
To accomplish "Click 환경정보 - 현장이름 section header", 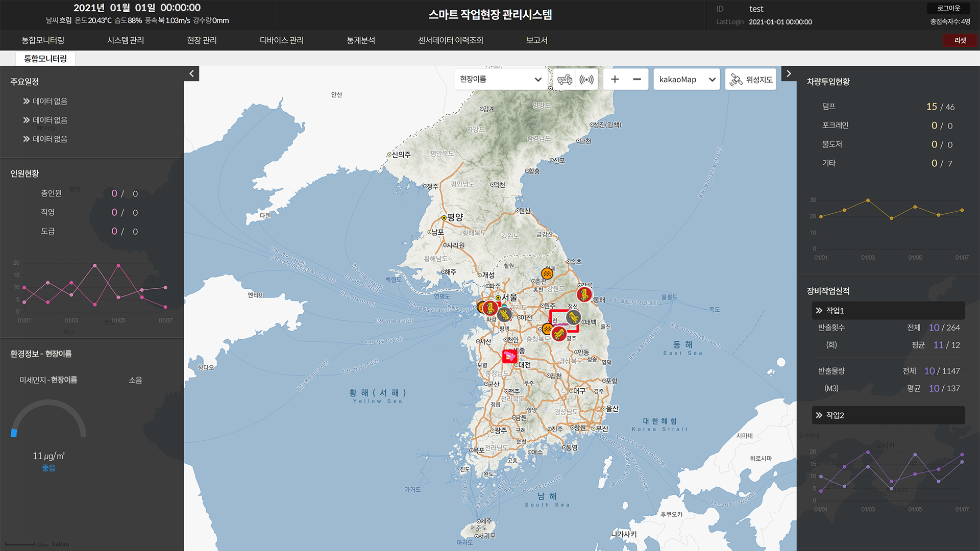I will [41, 354].
